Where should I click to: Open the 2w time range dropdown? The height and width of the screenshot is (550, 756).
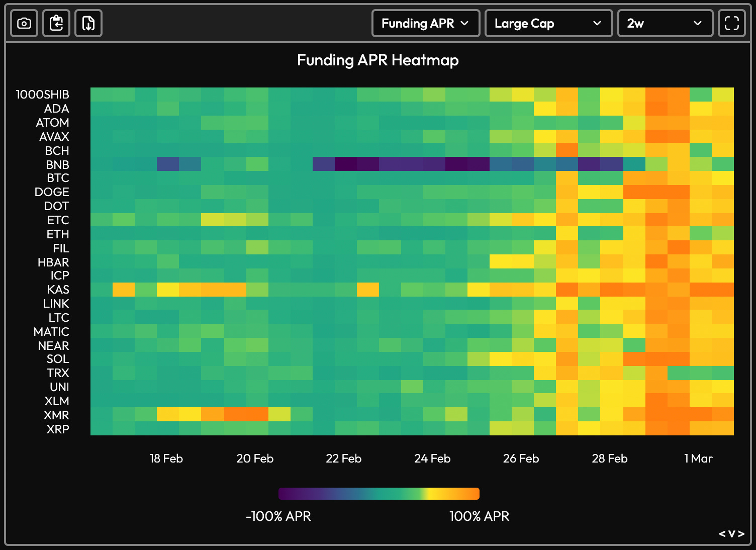pos(665,23)
